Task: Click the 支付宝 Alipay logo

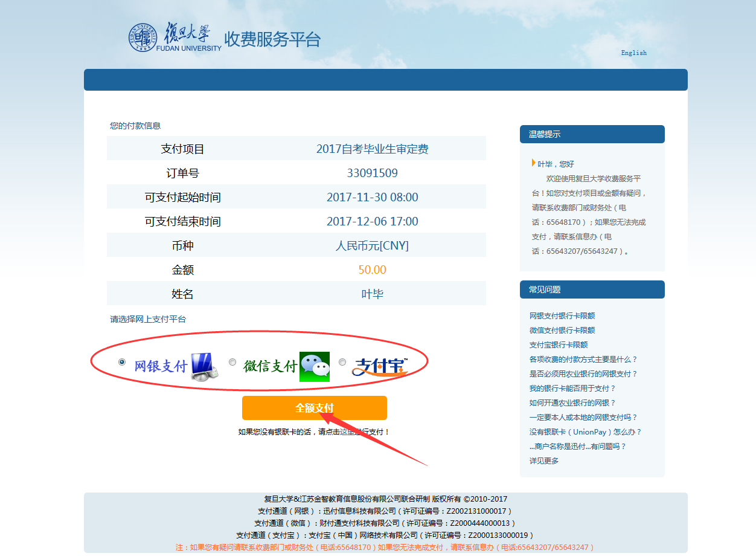Action: coord(380,366)
